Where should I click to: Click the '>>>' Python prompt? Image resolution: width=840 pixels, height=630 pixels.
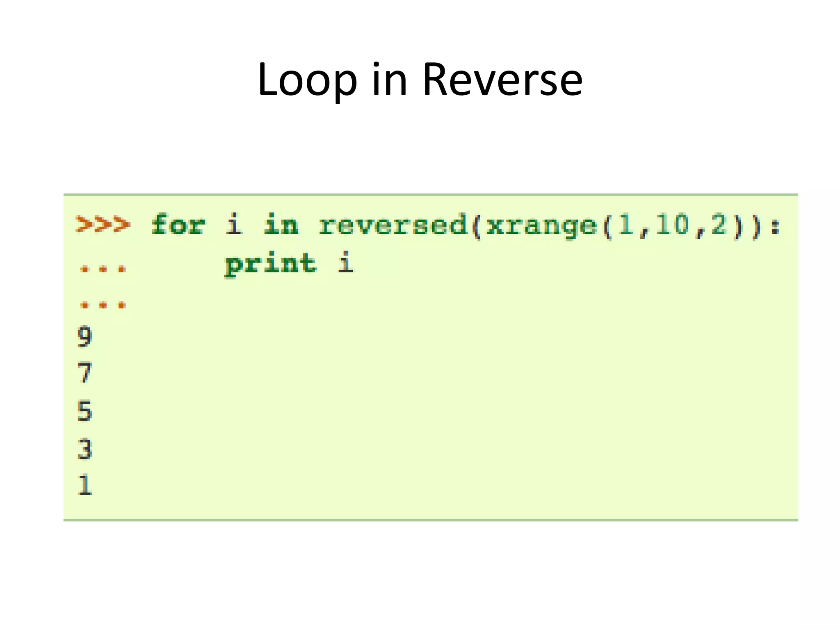click(103, 225)
